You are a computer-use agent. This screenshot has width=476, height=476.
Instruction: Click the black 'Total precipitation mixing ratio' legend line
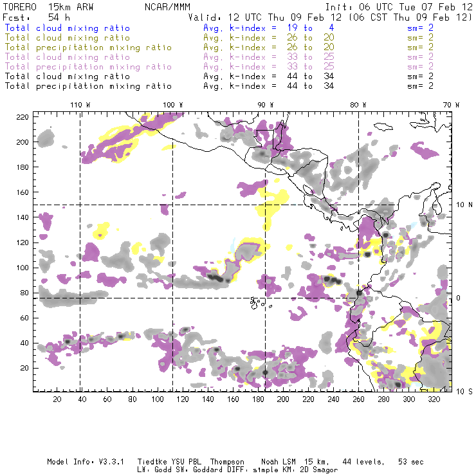88,86
